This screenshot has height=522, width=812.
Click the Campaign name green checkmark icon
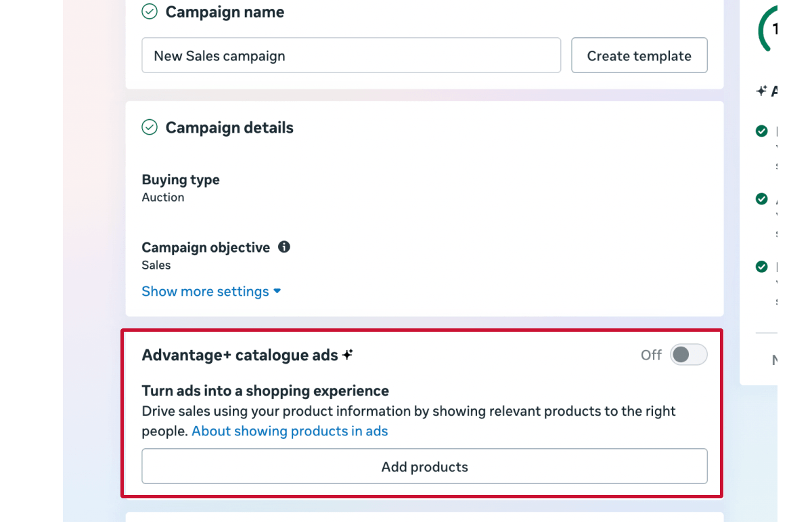coord(150,12)
